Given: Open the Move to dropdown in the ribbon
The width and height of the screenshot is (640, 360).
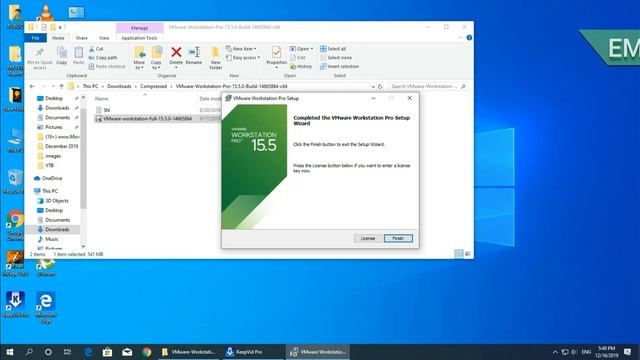Looking at the screenshot, I should click(x=139, y=58).
